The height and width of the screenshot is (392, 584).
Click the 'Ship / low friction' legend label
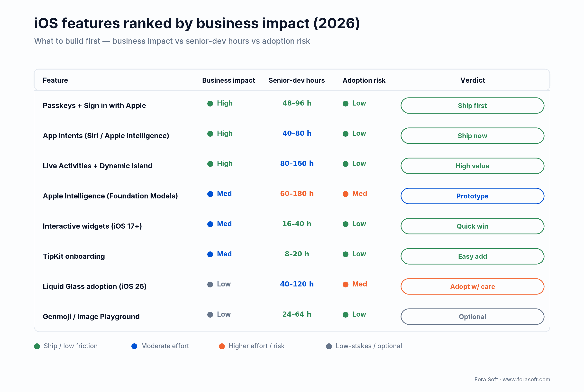[71, 346]
